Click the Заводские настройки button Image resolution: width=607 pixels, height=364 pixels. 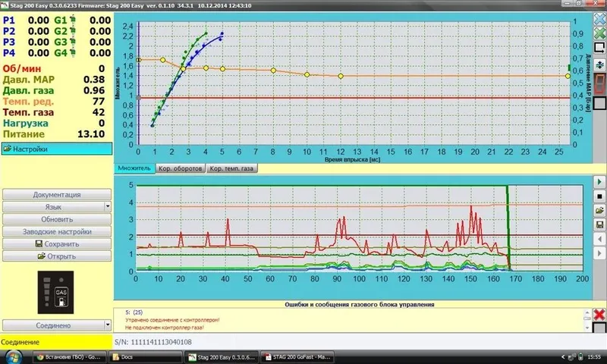pyautogui.click(x=57, y=232)
